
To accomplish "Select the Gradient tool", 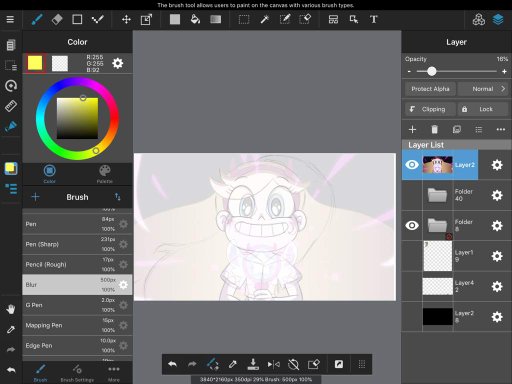I will pos(216,19).
